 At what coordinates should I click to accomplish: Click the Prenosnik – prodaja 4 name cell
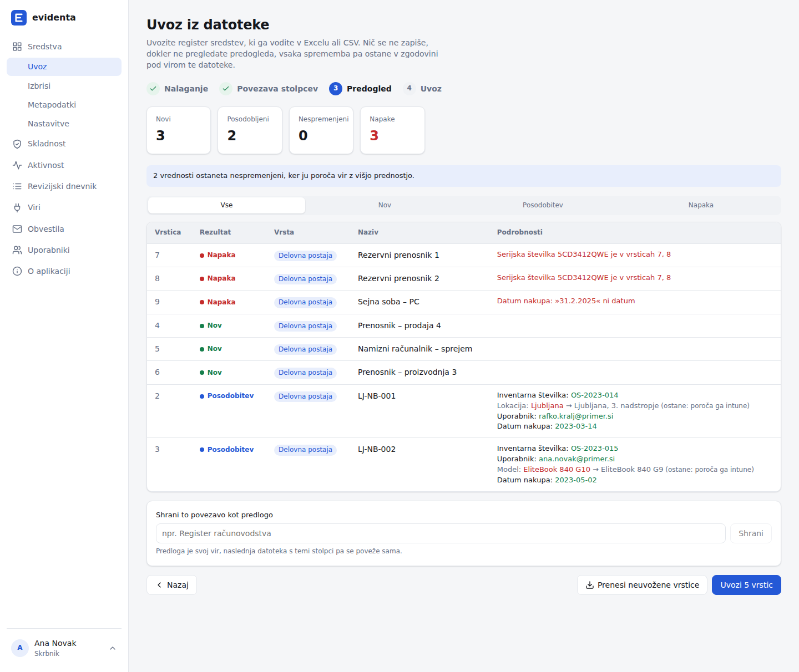(x=399, y=325)
